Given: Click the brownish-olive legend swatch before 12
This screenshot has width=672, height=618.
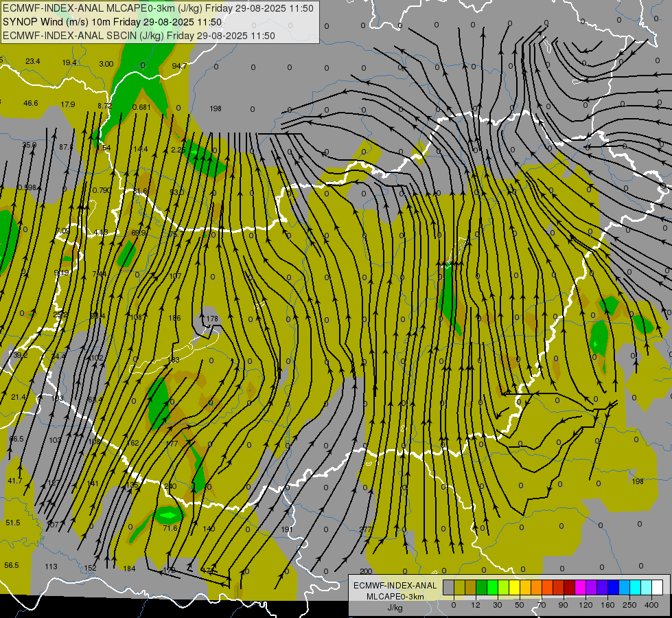Looking at the screenshot, I should [471, 588].
